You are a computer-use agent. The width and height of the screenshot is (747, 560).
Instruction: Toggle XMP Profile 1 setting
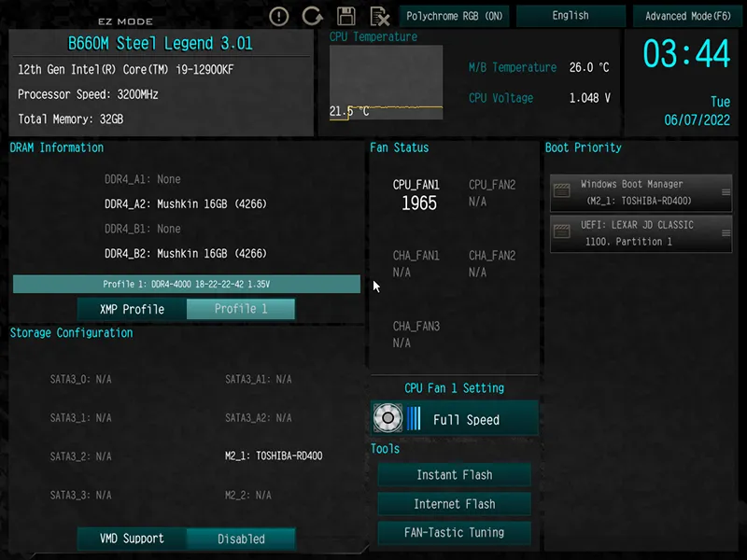coord(241,309)
